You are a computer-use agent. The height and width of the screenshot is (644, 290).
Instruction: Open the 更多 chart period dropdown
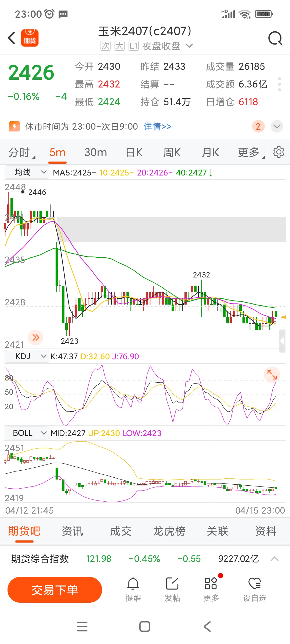(251, 152)
